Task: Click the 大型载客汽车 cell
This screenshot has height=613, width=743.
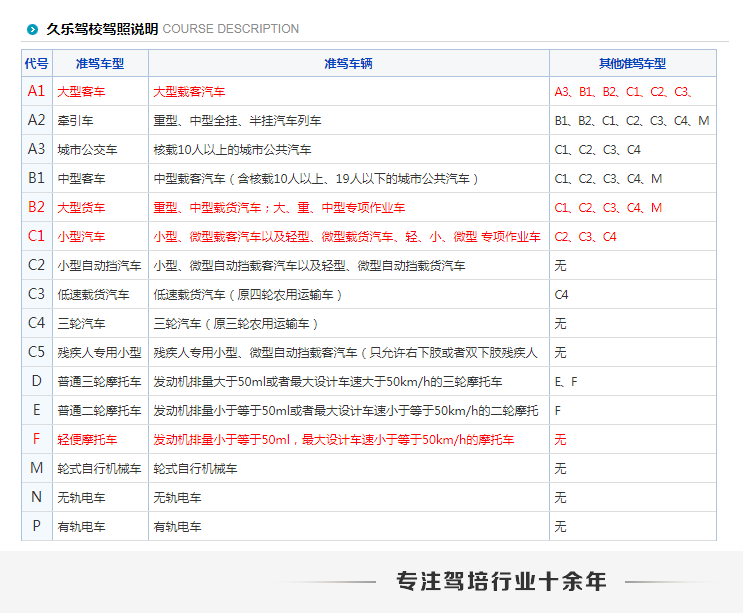Action: click(x=348, y=91)
